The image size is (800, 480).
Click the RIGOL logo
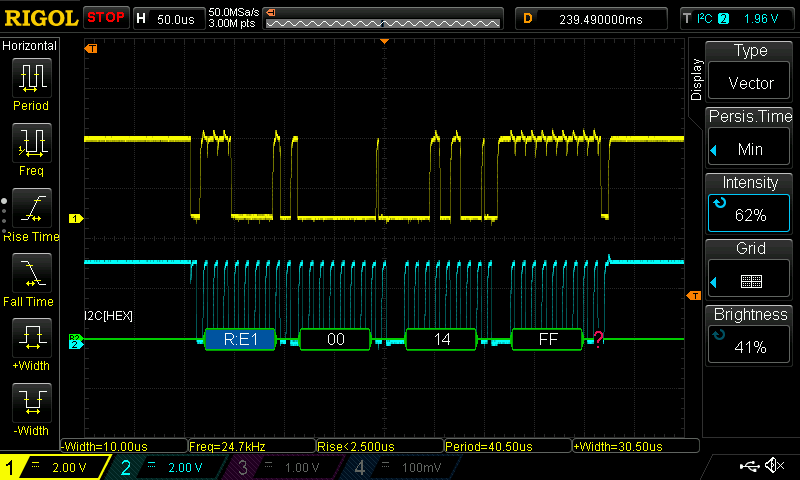click(x=41, y=18)
